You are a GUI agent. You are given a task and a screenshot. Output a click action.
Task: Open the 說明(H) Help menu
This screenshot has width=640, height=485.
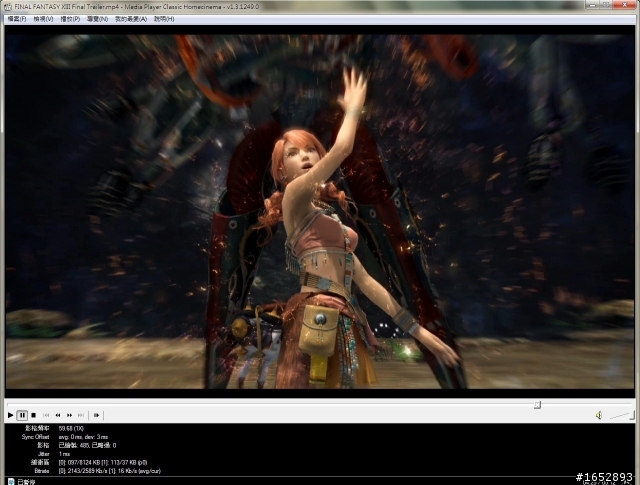pyautogui.click(x=164, y=19)
